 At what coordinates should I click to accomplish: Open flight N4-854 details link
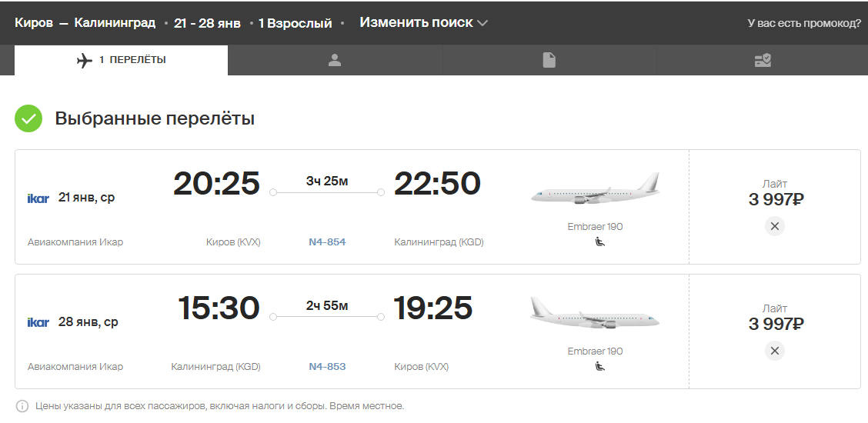(327, 241)
